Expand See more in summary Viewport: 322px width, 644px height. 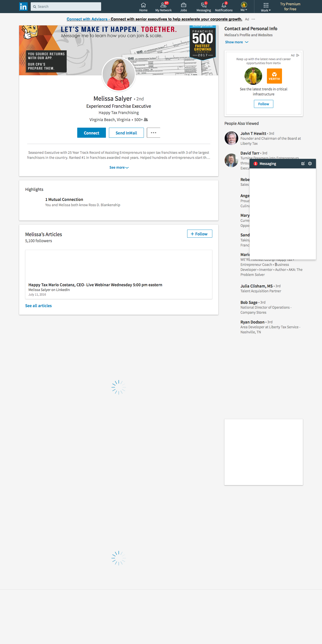point(119,167)
